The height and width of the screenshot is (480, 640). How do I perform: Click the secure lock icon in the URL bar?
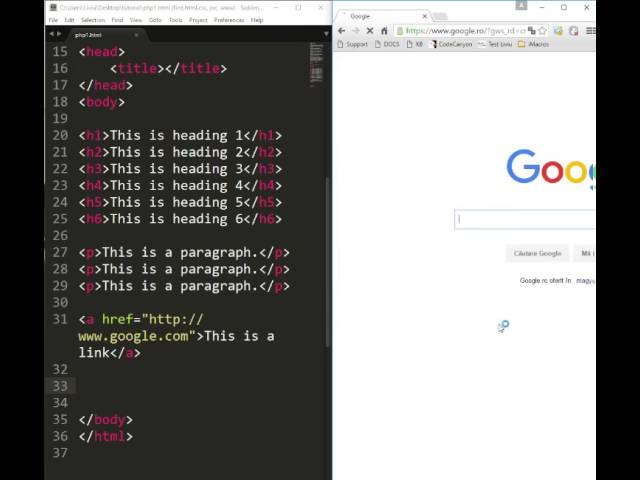coord(400,31)
